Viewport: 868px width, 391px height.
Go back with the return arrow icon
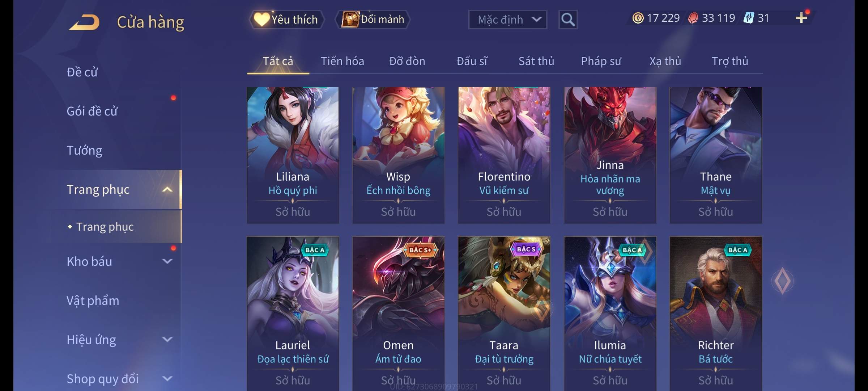[x=85, y=22]
